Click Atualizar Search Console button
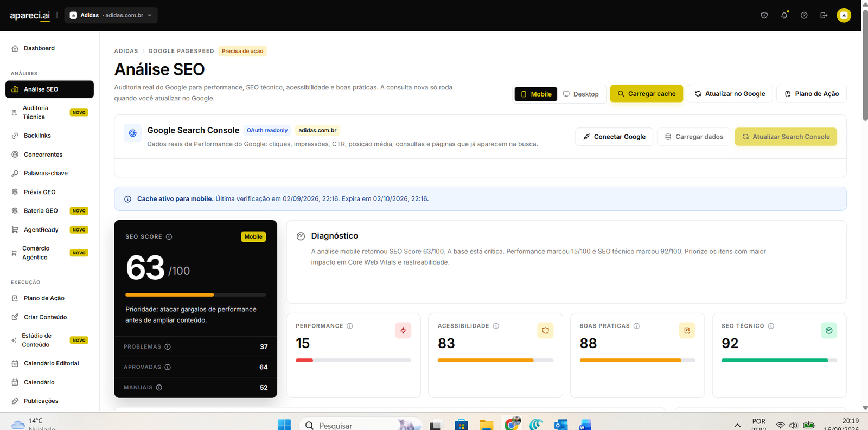 pyautogui.click(x=786, y=137)
